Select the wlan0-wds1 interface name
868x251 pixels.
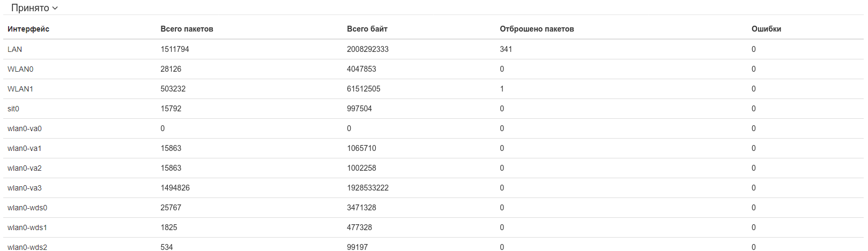coord(27,227)
